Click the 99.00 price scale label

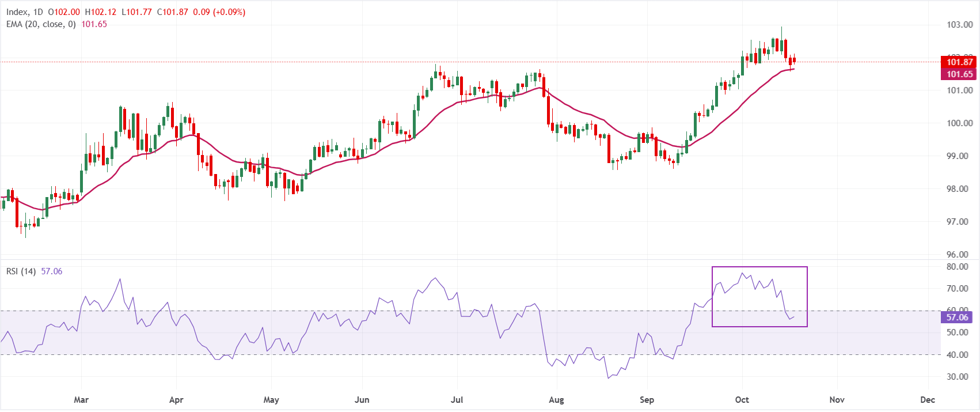click(960, 156)
